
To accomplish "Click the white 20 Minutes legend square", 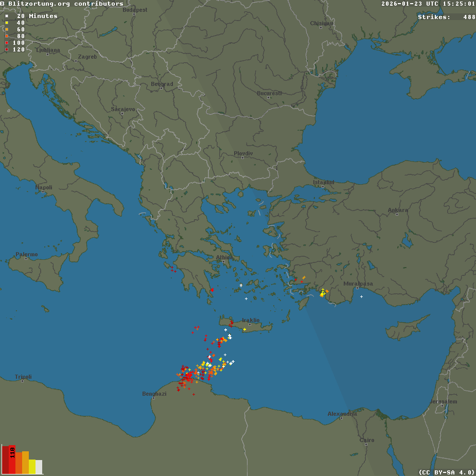I will point(7,16).
